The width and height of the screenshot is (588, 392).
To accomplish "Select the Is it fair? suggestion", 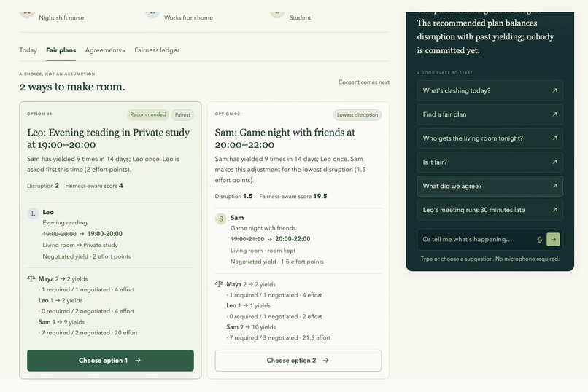I will click(x=490, y=162).
